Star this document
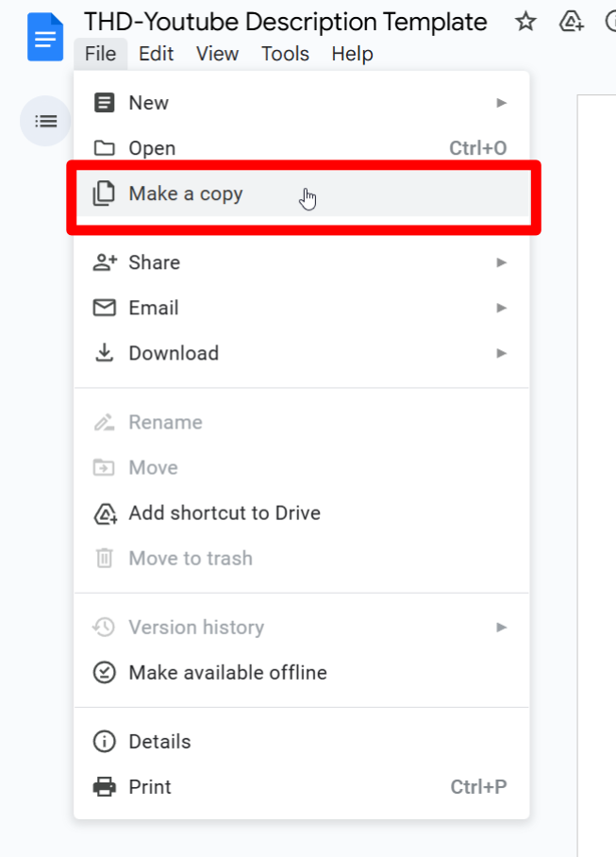The image size is (616, 857). [x=525, y=22]
